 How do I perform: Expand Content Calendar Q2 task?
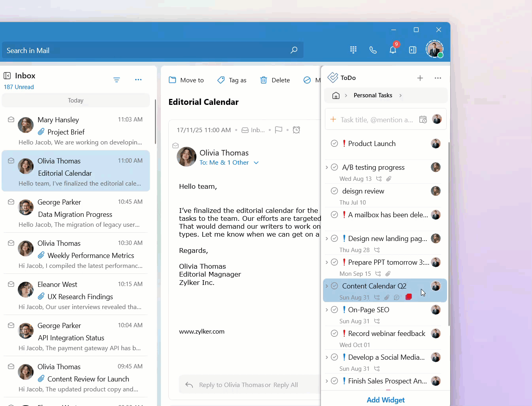[327, 286]
